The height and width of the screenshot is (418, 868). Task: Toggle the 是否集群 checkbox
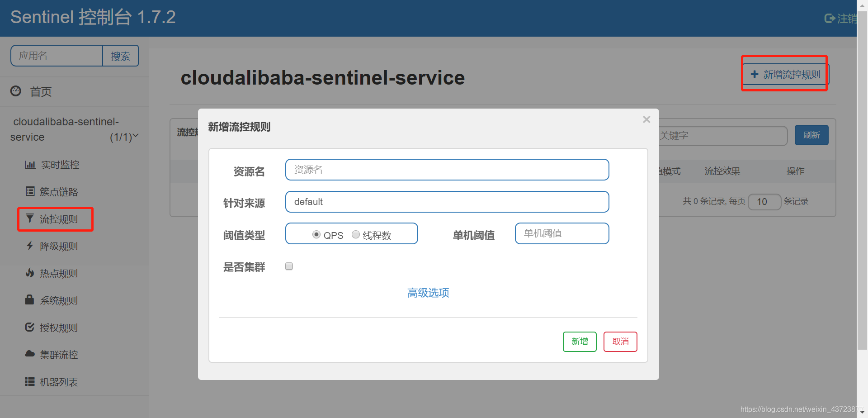tap(289, 266)
